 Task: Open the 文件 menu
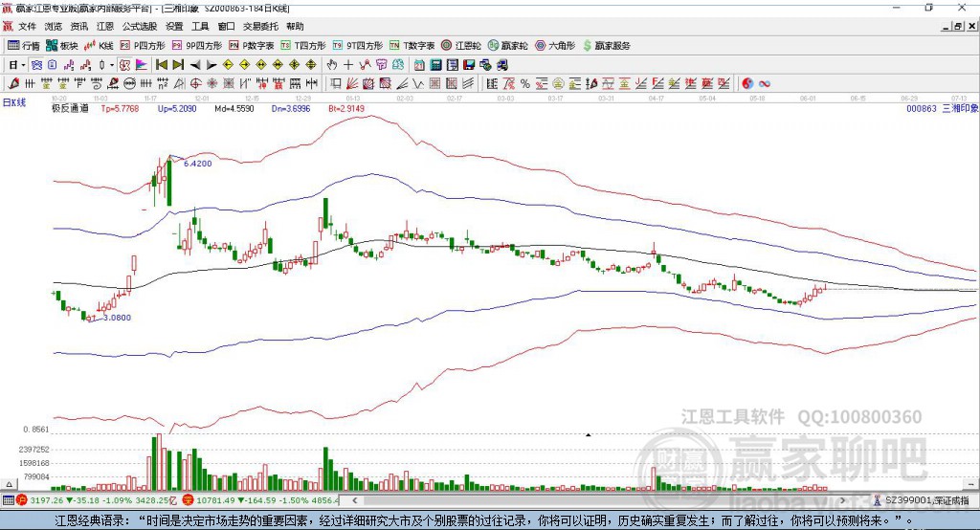click(27, 26)
